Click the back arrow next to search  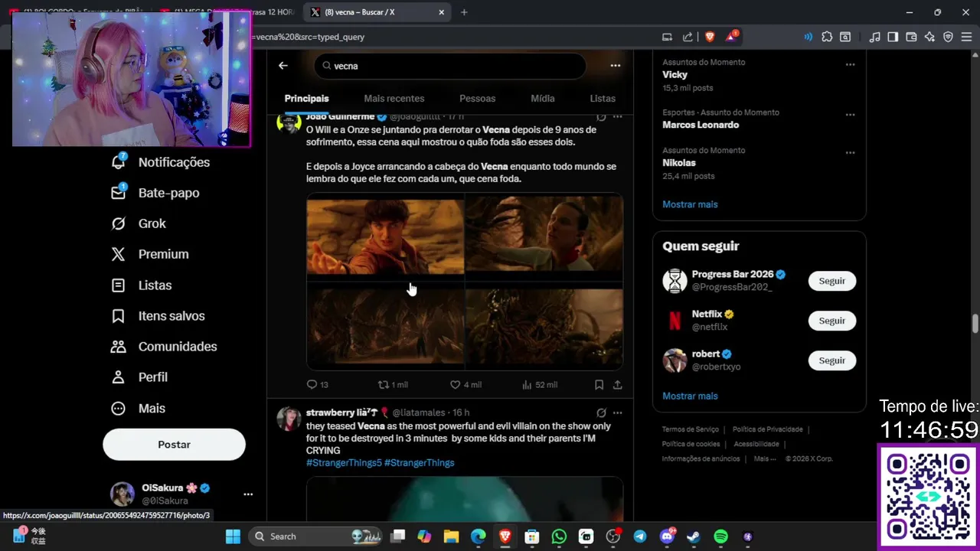[283, 66]
